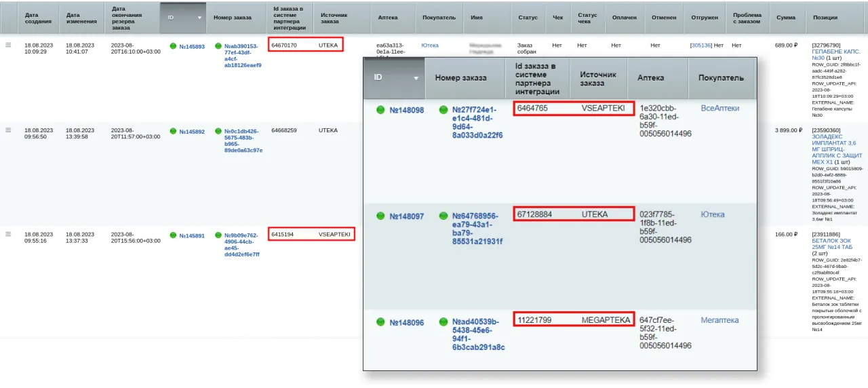Image resolution: width=868 pixels, height=388 pixels.
Task: Open product link ГЕПАБЕНЕ КАПС. №30
Action: coord(835,54)
